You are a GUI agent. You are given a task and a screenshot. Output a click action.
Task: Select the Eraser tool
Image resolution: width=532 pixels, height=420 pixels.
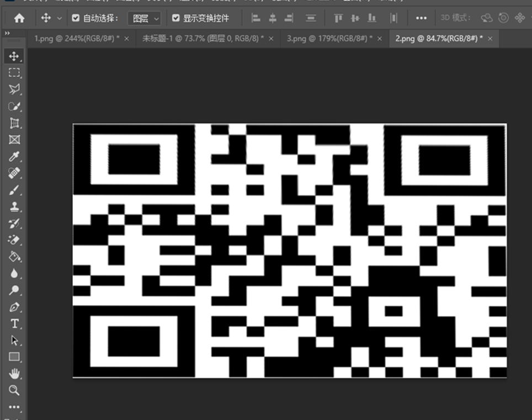[x=14, y=240]
